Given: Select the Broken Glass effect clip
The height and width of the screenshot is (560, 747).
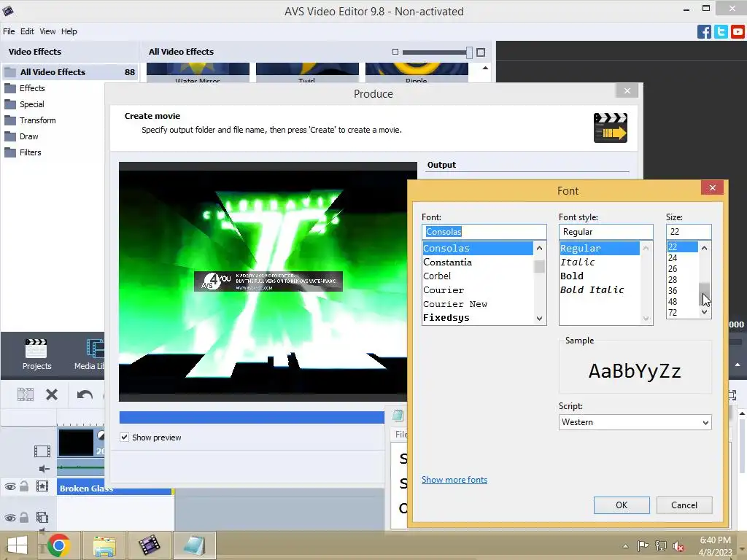Looking at the screenshot, I should [115, 489].
